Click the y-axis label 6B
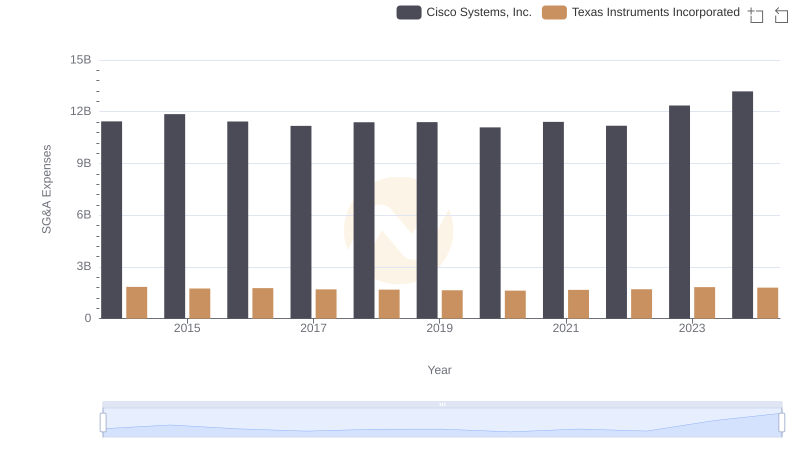Screen dimensions: 800x461 tap(84, 215)
